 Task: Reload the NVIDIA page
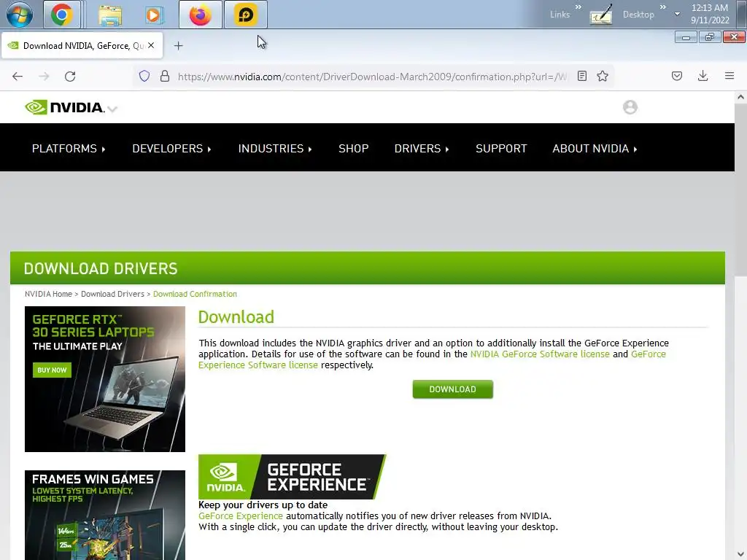coord(70,76)
